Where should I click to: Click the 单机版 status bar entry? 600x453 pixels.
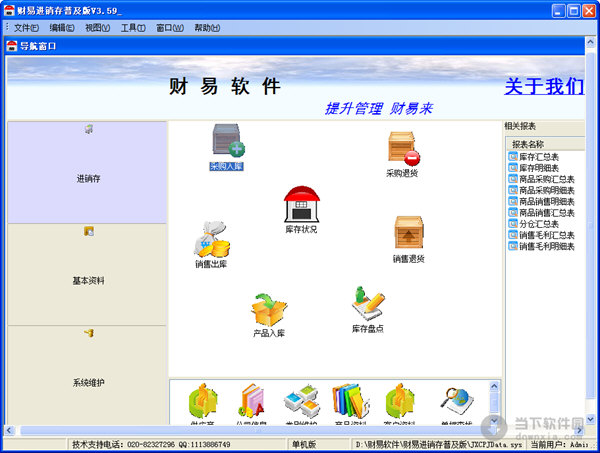click(x=304, y=444)
